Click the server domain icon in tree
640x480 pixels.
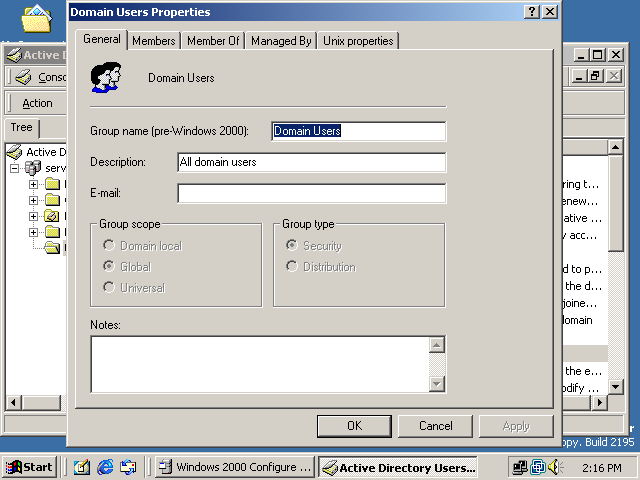[x=33, y=168]
